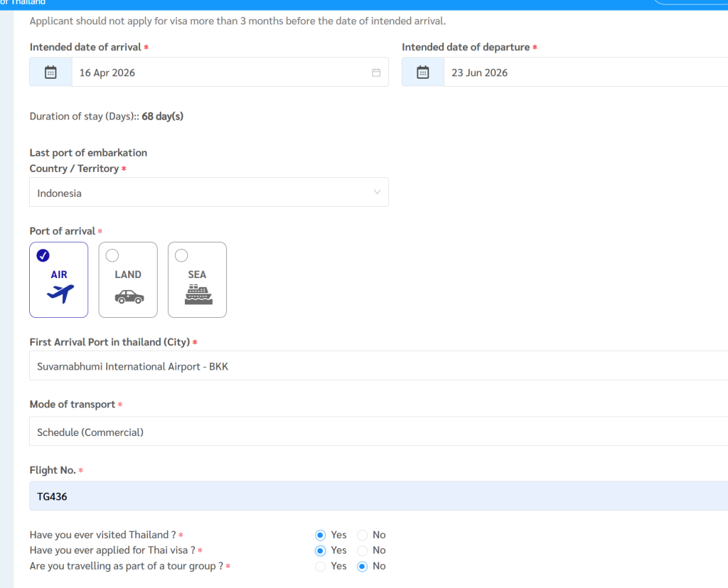Click the arrival date calendar icon
Viewport: 728px width, 588px height.
pyautogui.click(x=50, y=73)
